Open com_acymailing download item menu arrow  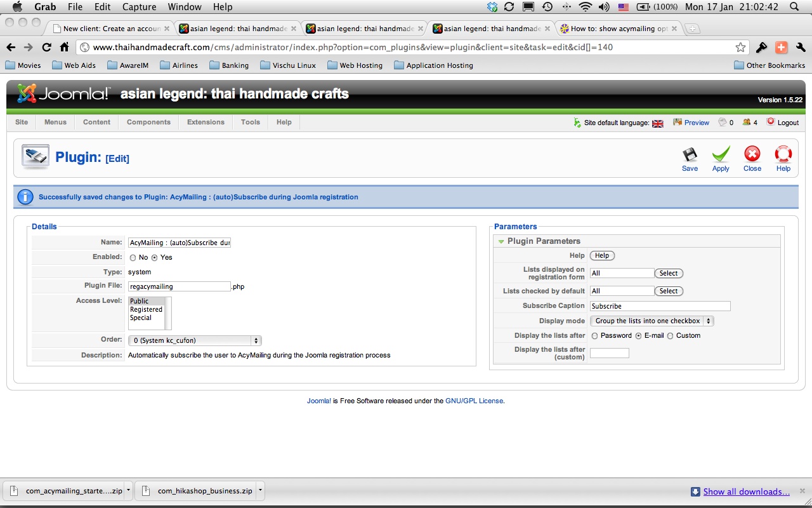(x=128, y=491)
